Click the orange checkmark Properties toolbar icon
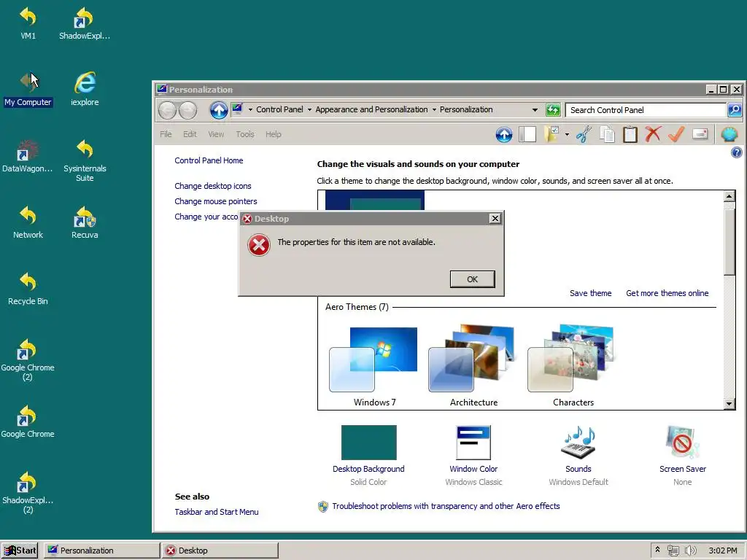Viewport: 747px width, 560px height. pos(676,134)
